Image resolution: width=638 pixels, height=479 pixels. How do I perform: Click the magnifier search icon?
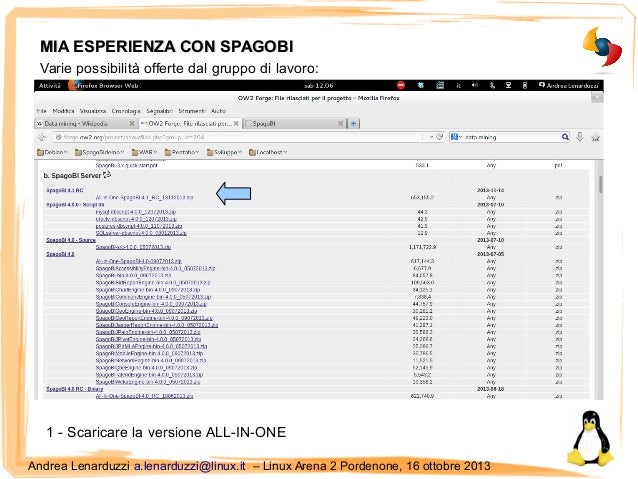pyautogui.click(x=565, y=137)
